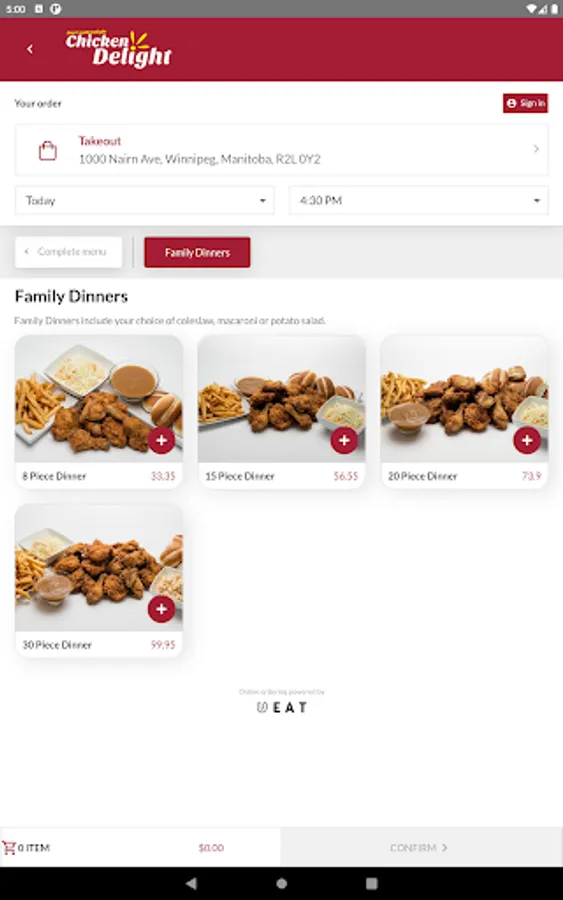Add 20 Piece Dinner with plus icon

pos(527,440)
